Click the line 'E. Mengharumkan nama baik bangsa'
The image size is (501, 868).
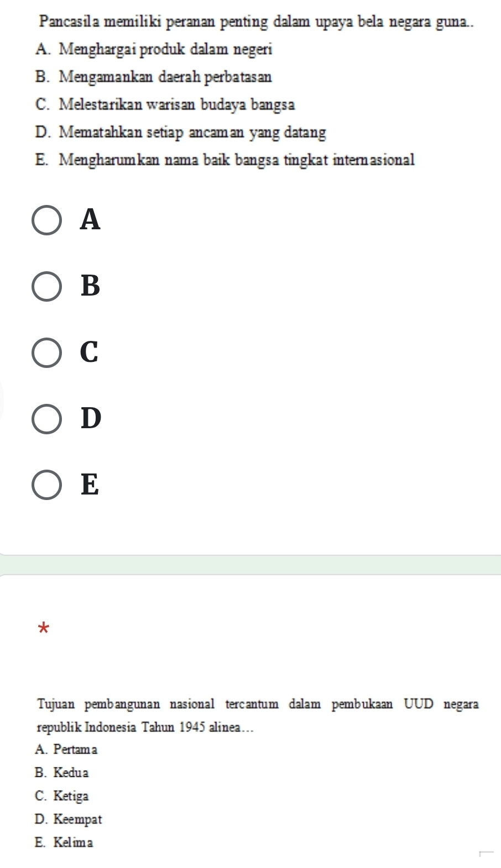[224, 160]
